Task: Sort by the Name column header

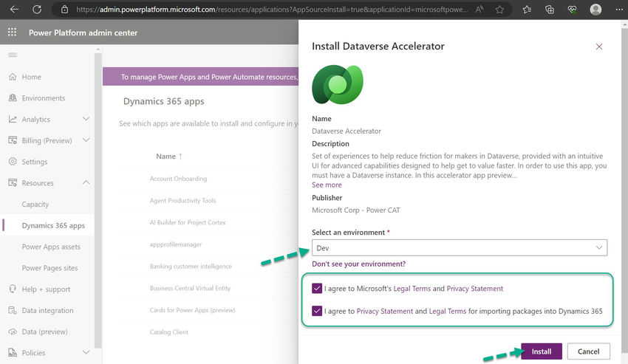Action: click(x=169, y=157)
